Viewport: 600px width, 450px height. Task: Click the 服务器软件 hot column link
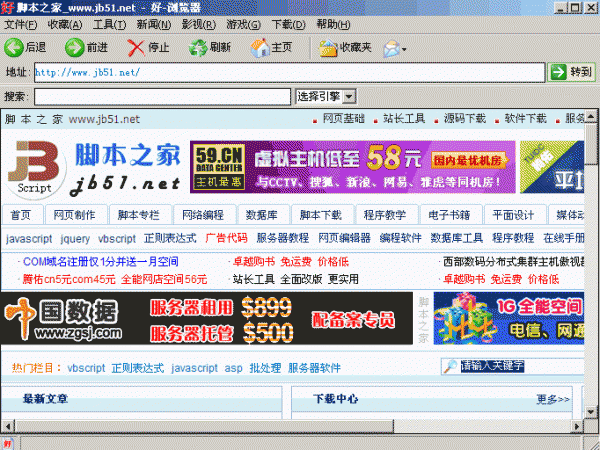click(314, 368)
